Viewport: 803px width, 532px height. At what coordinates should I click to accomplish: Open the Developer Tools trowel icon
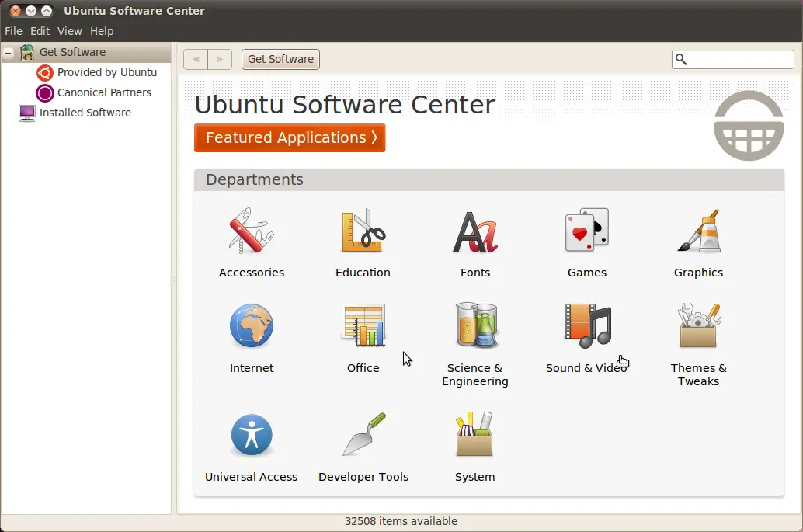pyautogui.click(x=363, y=434)
